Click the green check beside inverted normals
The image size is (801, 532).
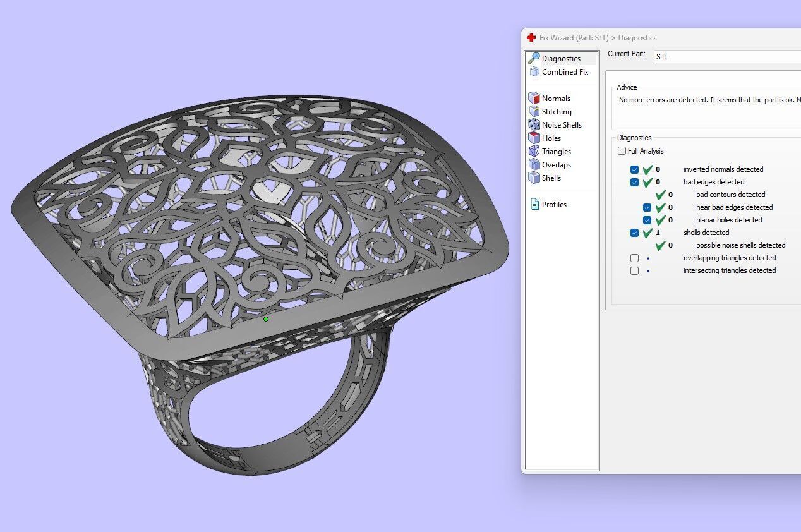(x=648, y=169)
